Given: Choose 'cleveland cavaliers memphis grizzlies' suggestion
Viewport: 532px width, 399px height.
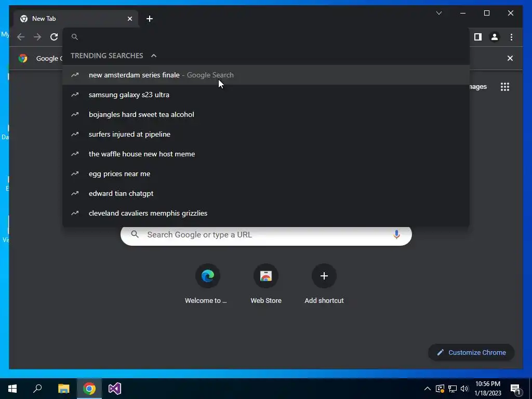Looking at the screenshot, I should click(266, 213).
